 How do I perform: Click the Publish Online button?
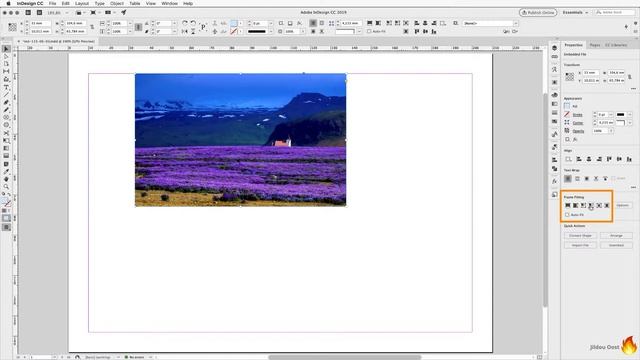538,12
